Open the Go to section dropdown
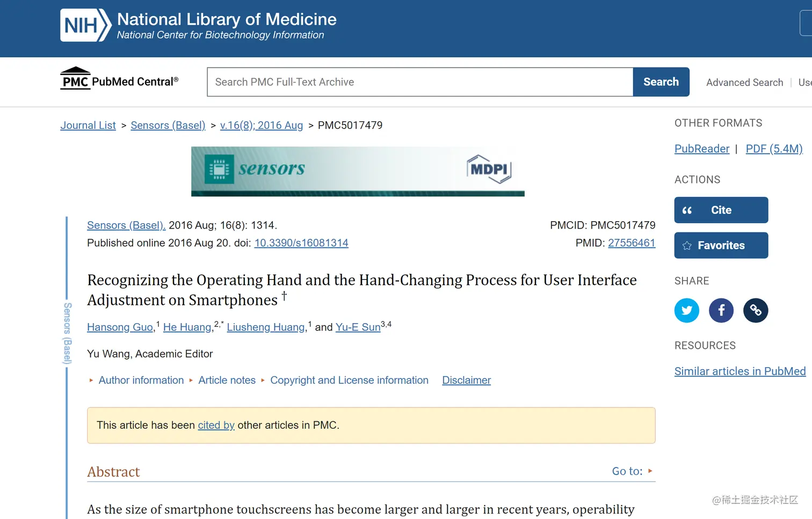Image resolution: width=812 pixels, height=519 pixels. [x=632, y=471]
